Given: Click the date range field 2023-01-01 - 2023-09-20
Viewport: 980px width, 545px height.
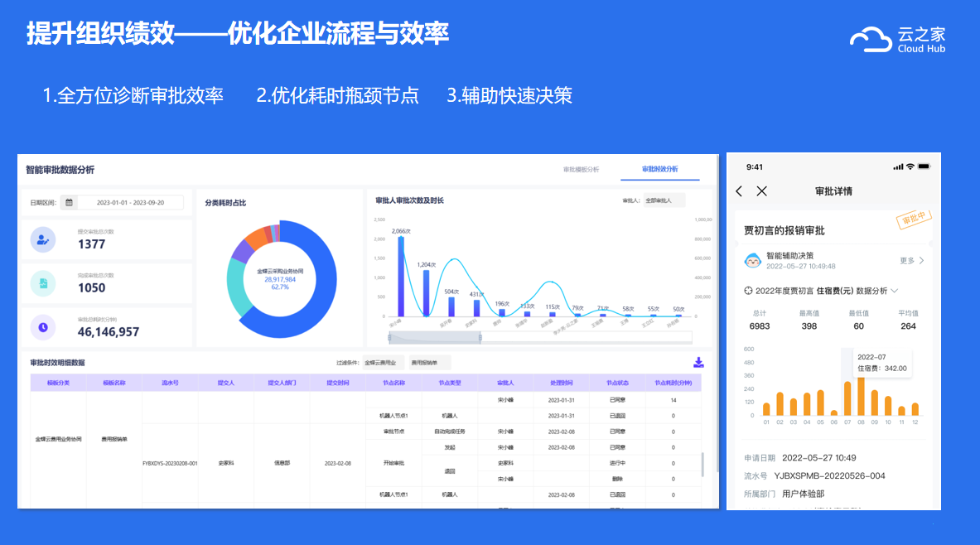Looking at the screenshot, I should pyautogui.click(x=130, y=202).
